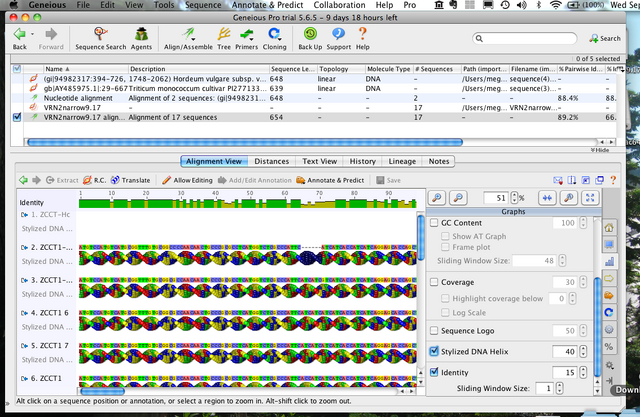Adjust the Identity Sliding Window Size stepper
Image resolution: width=640 pixels, height=417 pixels.
pyautogui.click(x=560, y=388)
